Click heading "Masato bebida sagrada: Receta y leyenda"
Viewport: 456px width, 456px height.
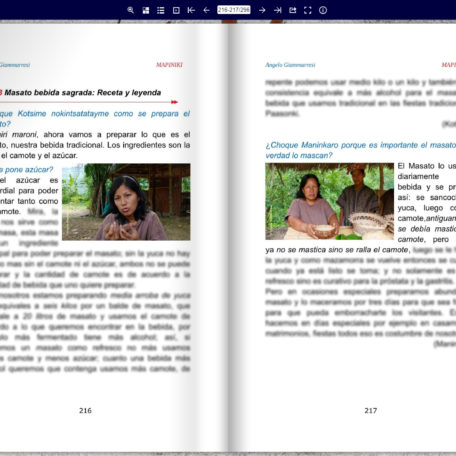pos(83,93)
